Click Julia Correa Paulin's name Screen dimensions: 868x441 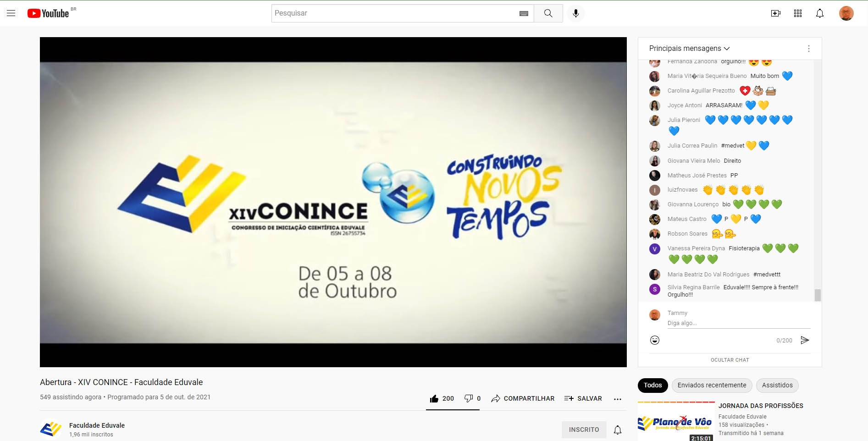coord(692,146)
